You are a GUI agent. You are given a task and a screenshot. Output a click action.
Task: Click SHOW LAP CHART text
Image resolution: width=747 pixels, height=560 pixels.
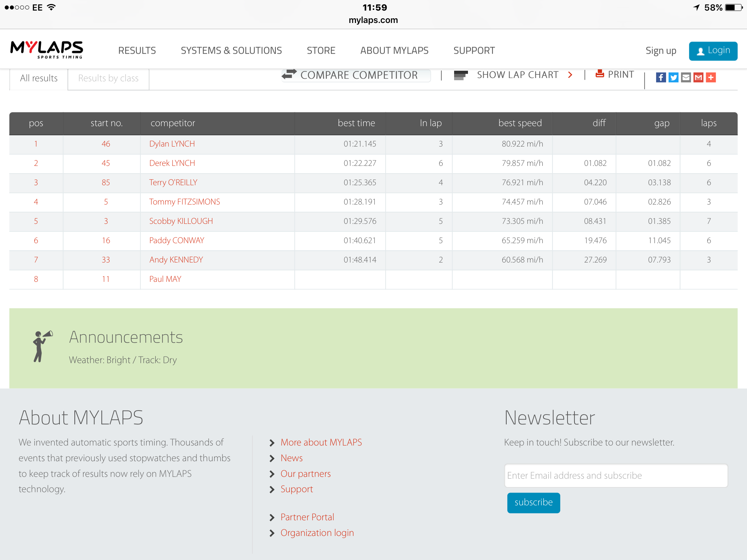point(518,75)
